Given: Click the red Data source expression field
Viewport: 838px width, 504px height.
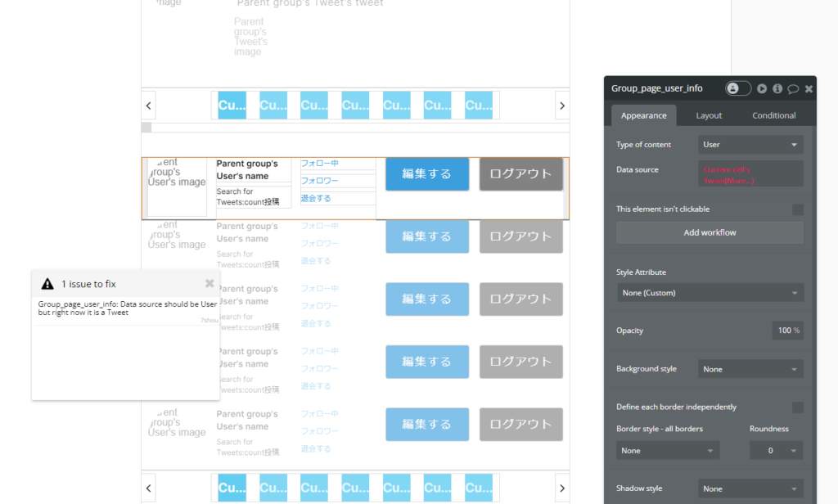Looking at the screenshot, I should click(x=750, y=174).
